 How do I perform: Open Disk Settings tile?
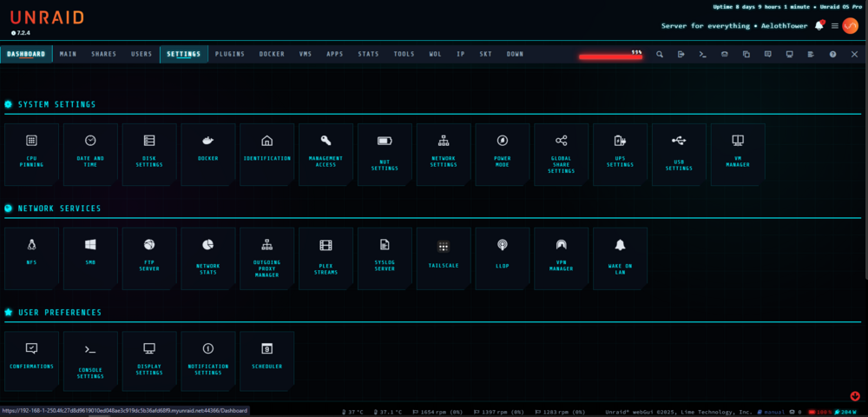click(x=149, y=155)
